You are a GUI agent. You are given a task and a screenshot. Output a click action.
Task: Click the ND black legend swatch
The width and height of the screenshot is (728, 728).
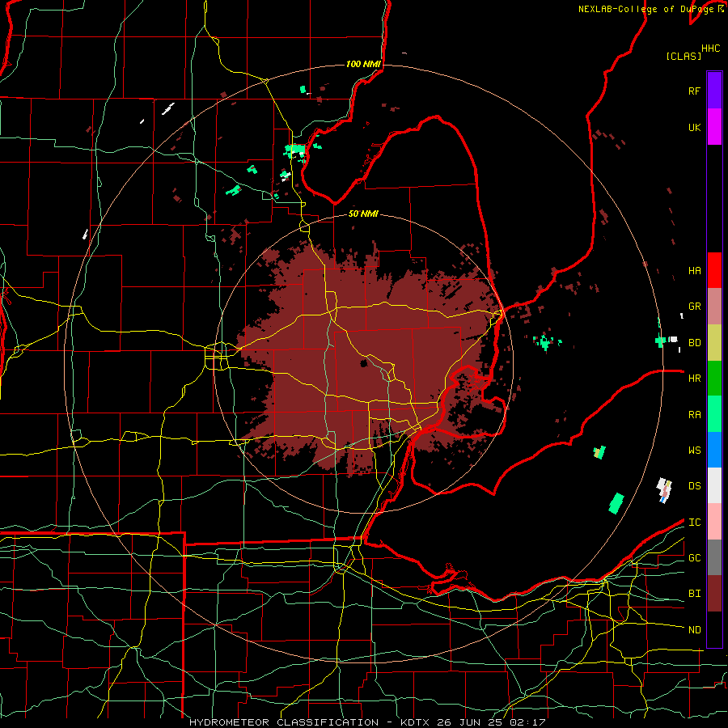[x=714, y=629]
